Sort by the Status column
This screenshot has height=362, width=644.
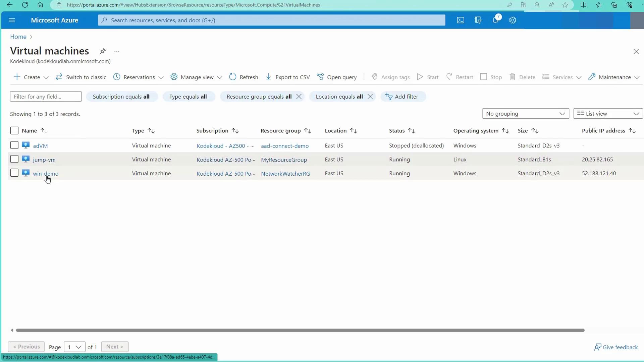[x=402, y=131]
